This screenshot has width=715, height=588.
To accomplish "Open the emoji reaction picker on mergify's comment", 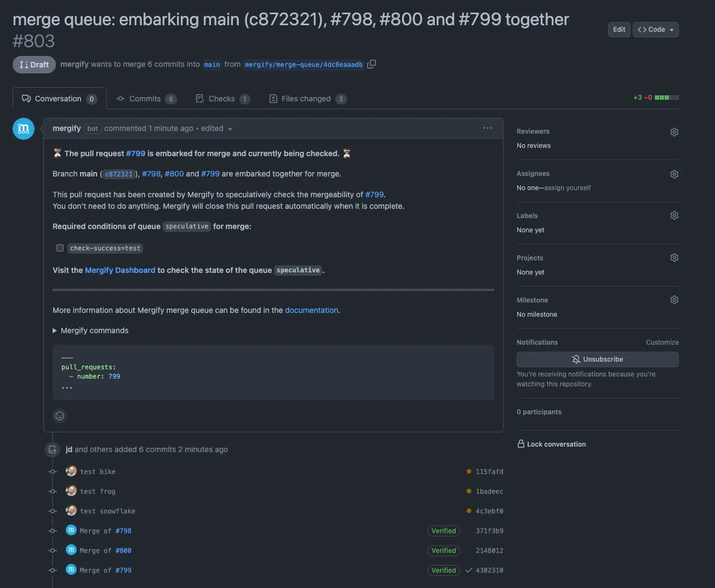I will pos(60,415).
